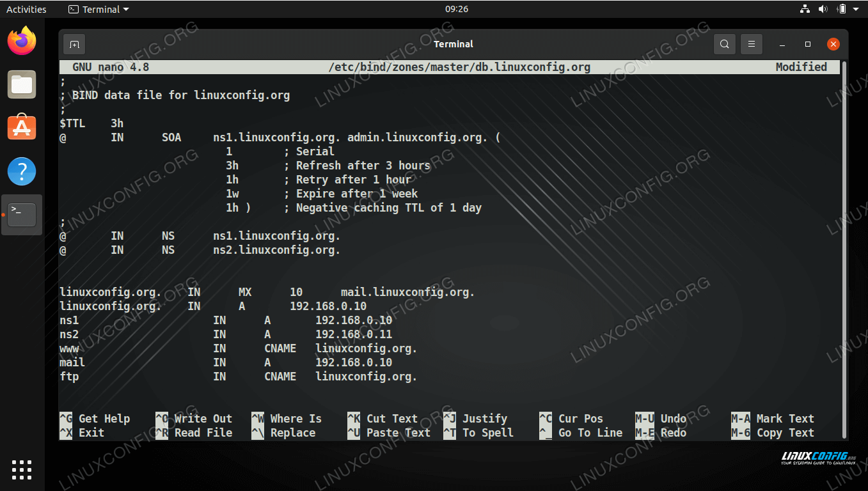Click the SOA record line

(280, 137)
